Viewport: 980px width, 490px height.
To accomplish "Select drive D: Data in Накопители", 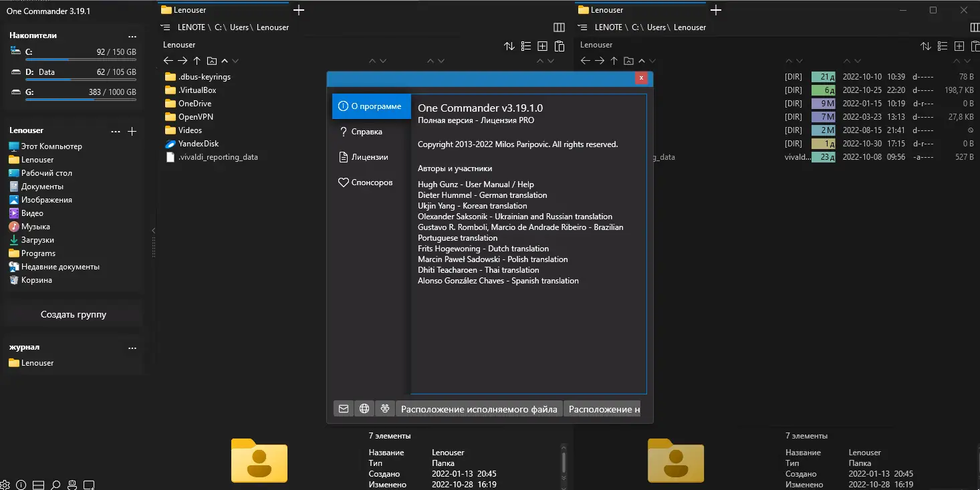I will (74, 73).
